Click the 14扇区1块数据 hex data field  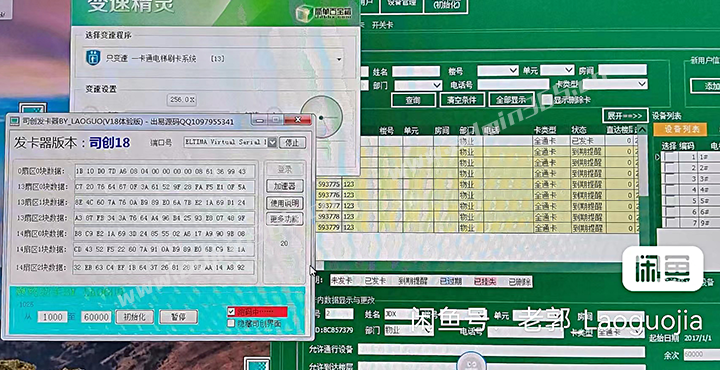[x=164, y=249]
